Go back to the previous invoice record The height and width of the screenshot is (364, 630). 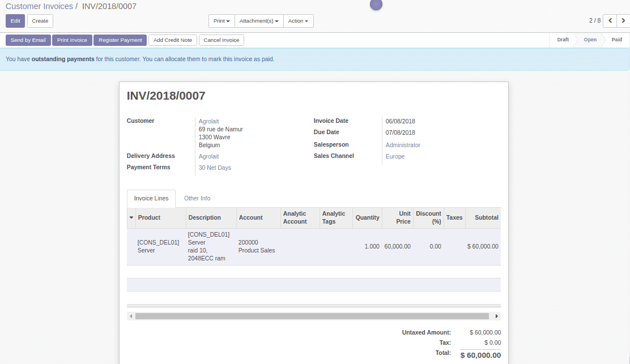pos(610,20)
